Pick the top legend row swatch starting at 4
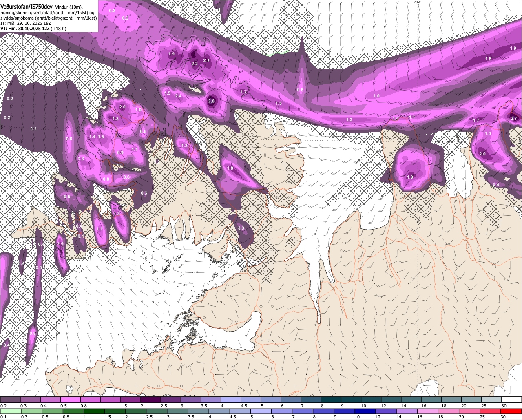Image resolution: width=522 pixels, height=420 pixels. click(231, 400)
